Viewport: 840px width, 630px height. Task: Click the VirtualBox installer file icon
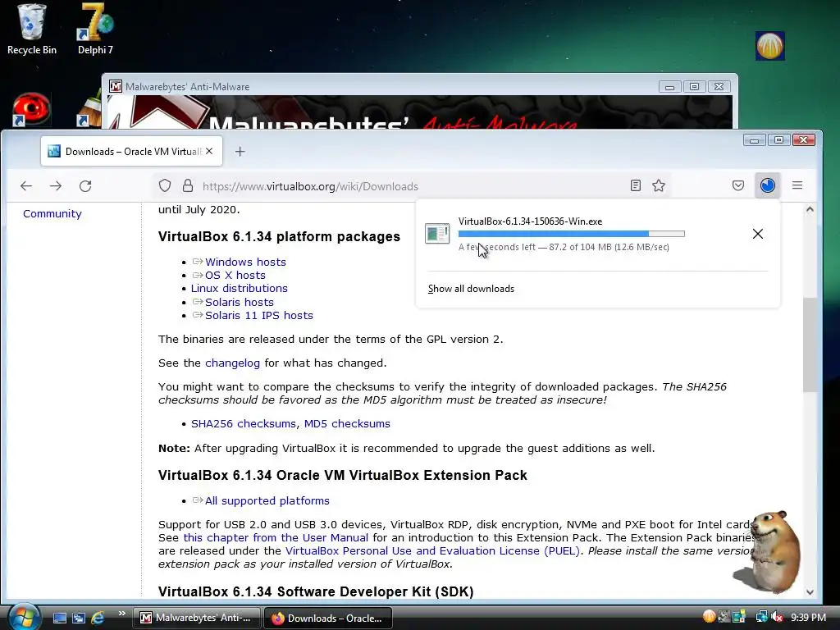(437, 234)
